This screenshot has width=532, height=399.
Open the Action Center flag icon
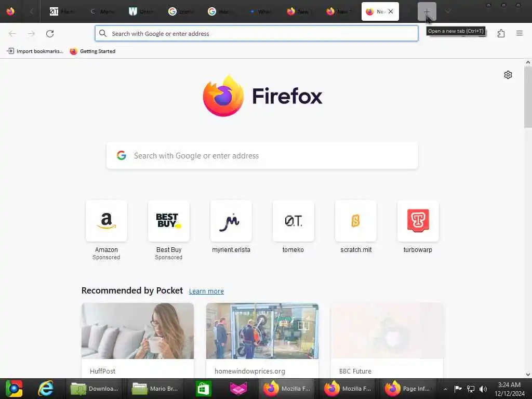click(458, 389)
